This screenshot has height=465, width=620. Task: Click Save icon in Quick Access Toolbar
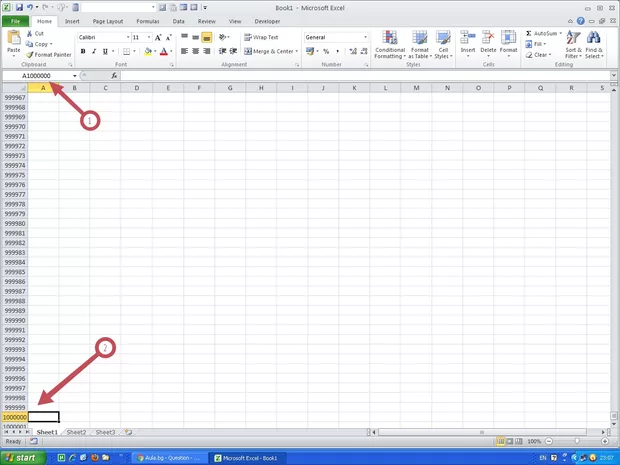click(19, 8)
